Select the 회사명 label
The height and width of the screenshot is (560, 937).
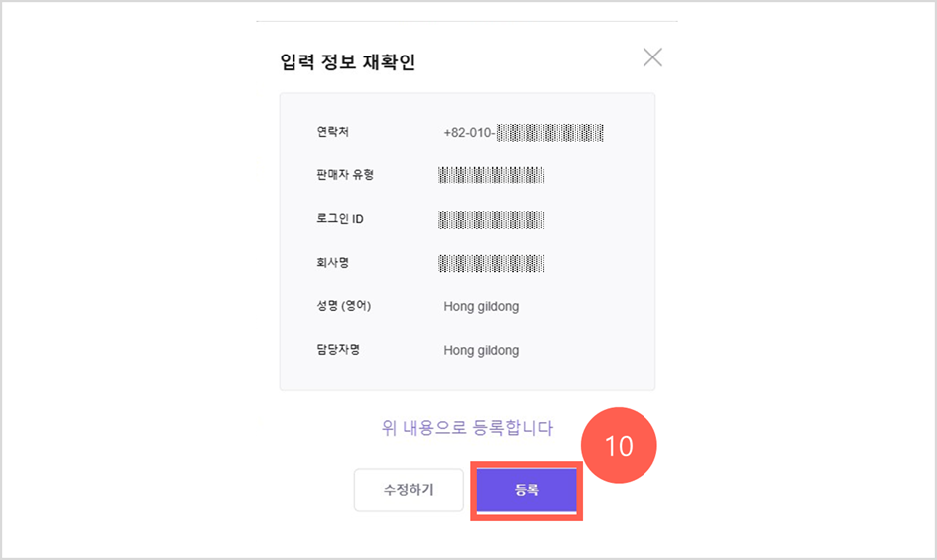tap(333, 263)
